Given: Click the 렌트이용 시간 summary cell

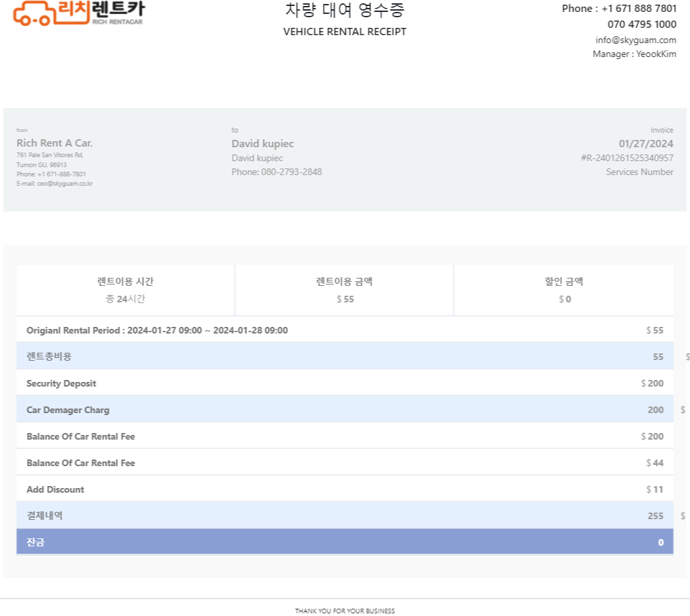Looking at the screenshot, I should coord(125,290).
